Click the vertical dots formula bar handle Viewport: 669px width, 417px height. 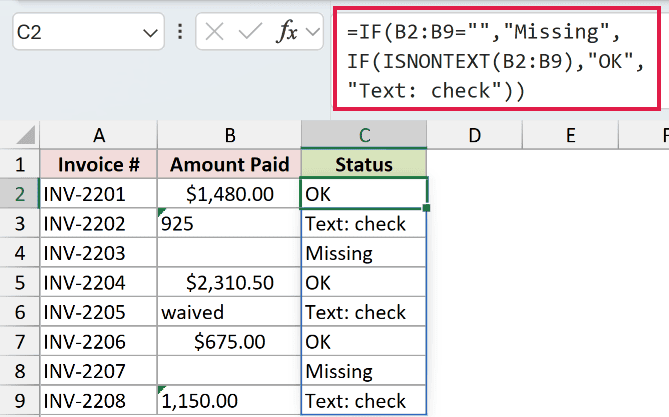pos(180,32)
